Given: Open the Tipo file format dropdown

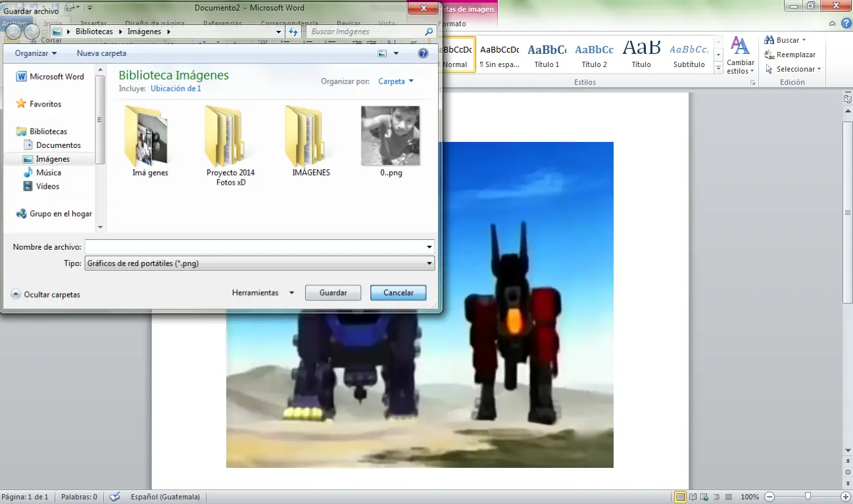Looking at the screenshot, I should click(x=260, y=263).
